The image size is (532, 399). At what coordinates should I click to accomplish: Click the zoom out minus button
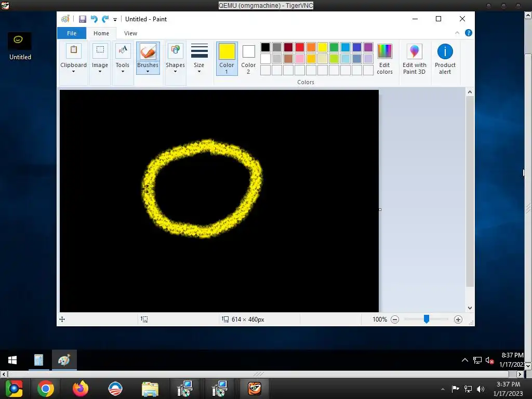pyautogui.click(x=395, y=320)
